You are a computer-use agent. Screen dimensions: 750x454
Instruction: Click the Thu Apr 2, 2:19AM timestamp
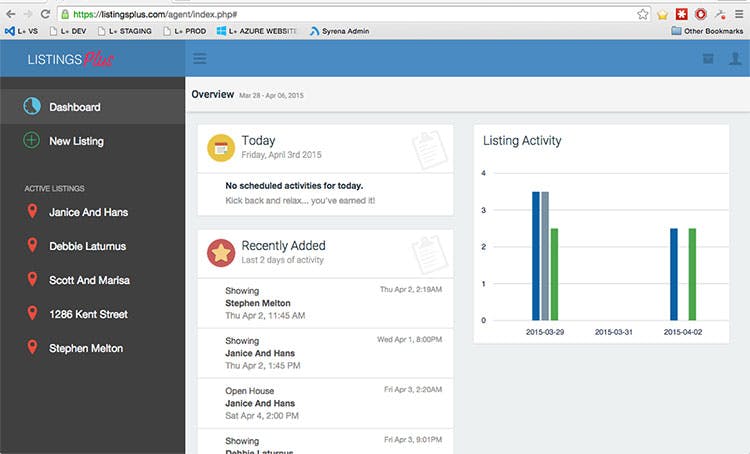[411, 289]
